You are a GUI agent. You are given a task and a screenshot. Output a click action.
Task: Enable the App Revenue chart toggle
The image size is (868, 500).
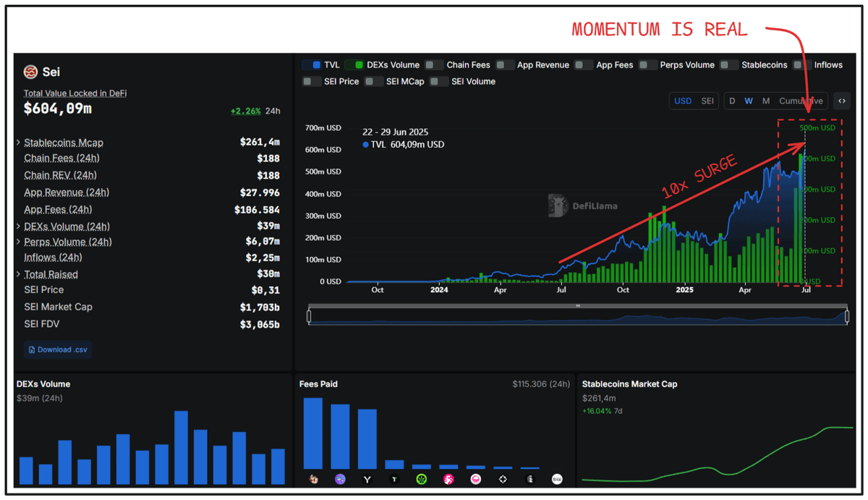coord(505,65)
